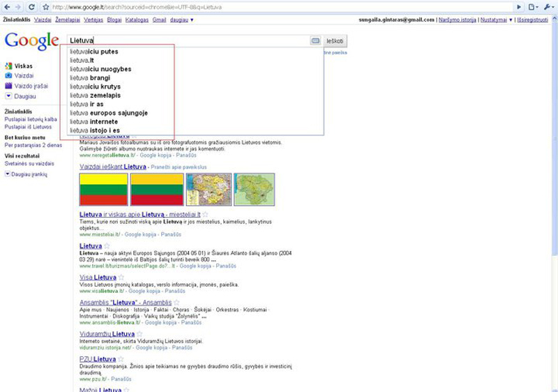Open Naršymo istorija link

tap(458, 20)
